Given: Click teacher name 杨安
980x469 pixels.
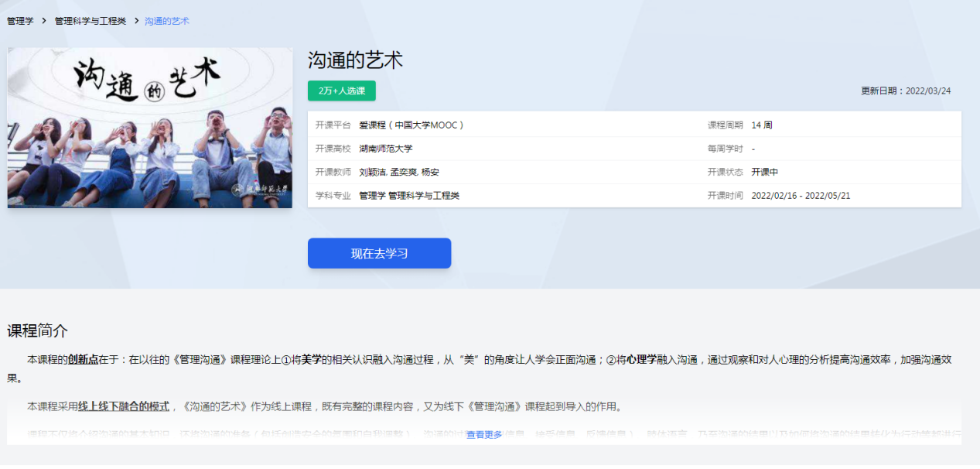Looking at the screenshot, I should point(430,173).
